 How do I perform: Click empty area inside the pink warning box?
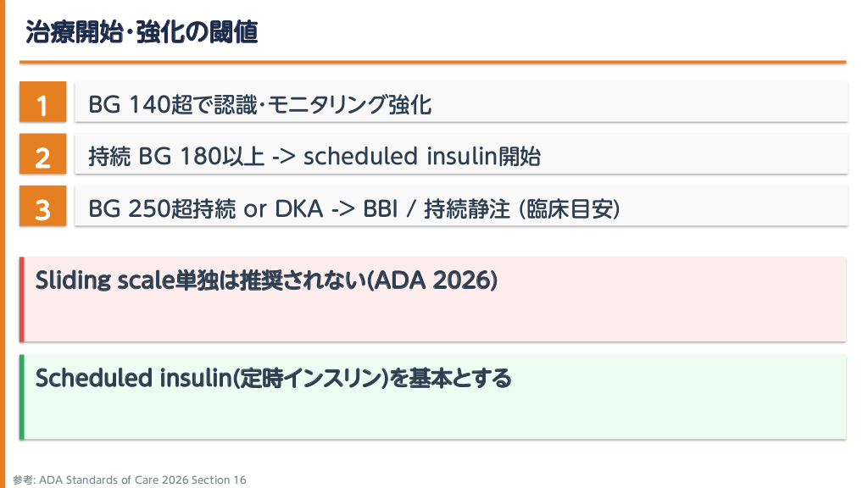pos(509,318)
